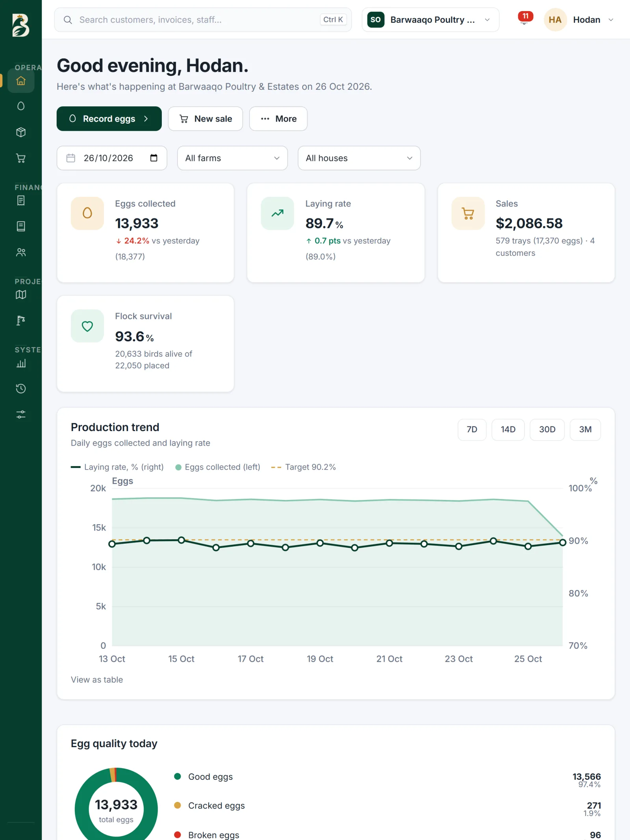Screen dimensions: 630x840
Task: Click the last laying rate data point
Action: click(563, 542)
